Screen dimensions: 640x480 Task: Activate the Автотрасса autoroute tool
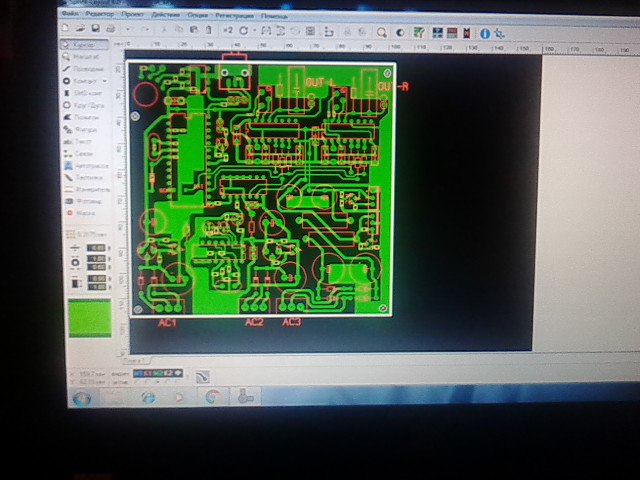coord(86,165)
